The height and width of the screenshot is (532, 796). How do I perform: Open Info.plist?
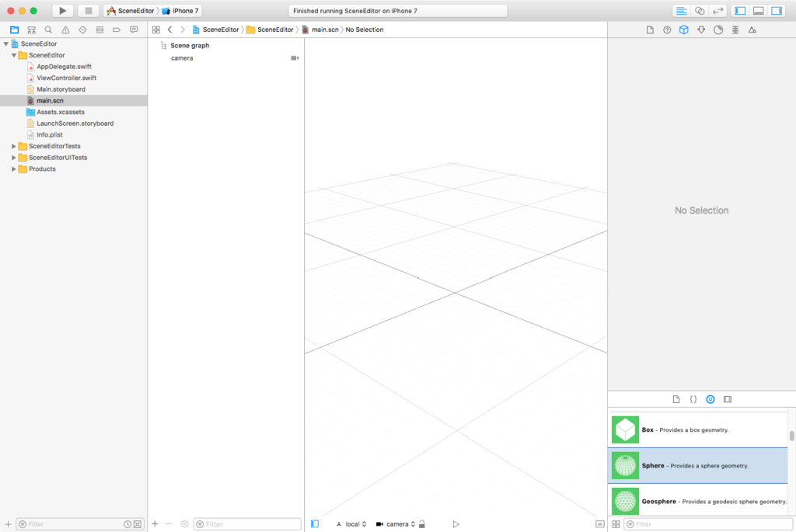point(50,135)
